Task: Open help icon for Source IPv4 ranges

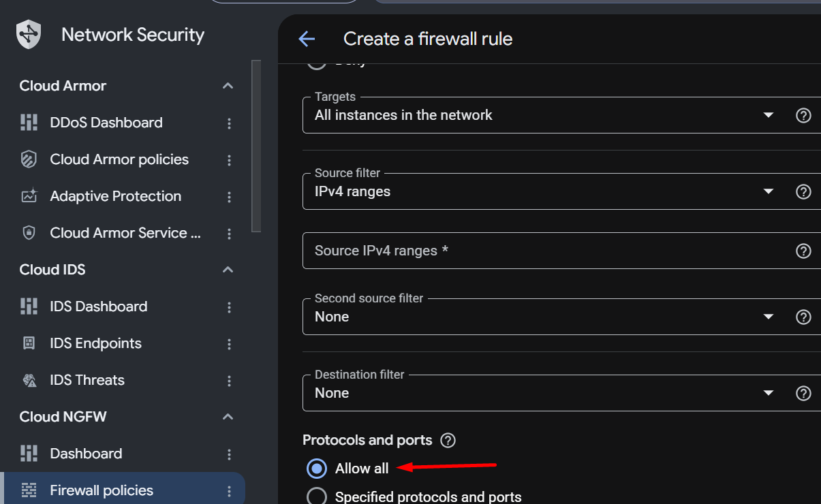Action: (x=803, y=251)
